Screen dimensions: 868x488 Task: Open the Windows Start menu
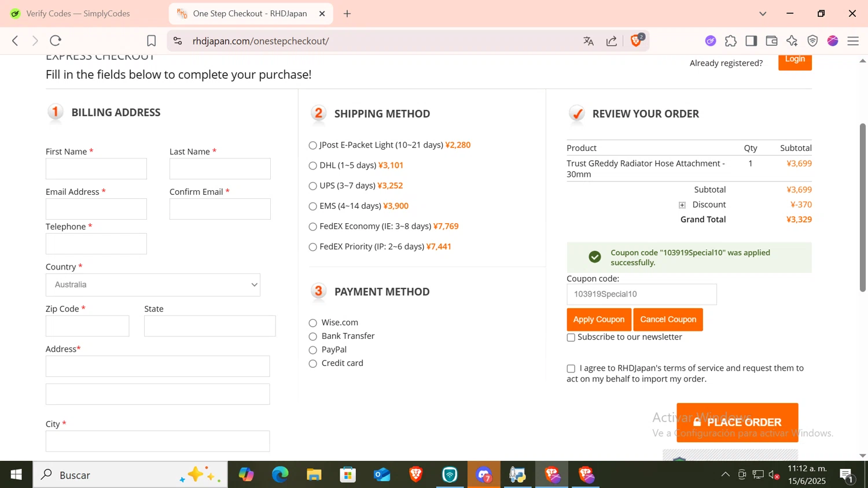(x=16, y=475)
